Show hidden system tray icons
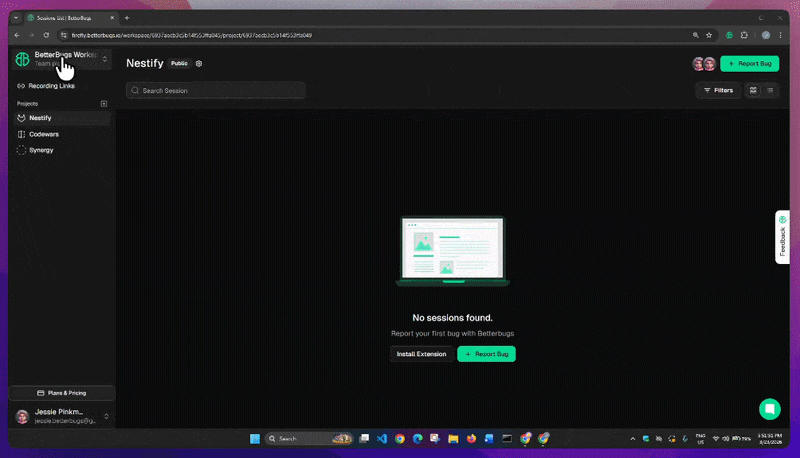Image resolution: width=800 pixels, height=458 pixels. coord(633,439)
